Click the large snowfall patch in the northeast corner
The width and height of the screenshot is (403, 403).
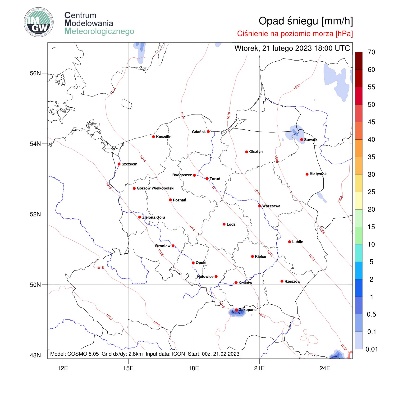pyautogui.click(x=337, y=81)
